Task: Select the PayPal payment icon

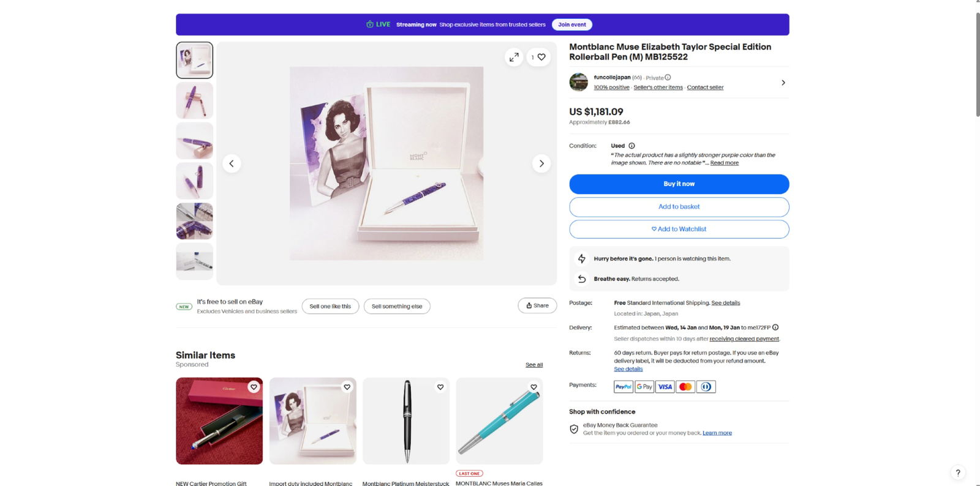Action: pyautogui.click(x=623, y=386)
